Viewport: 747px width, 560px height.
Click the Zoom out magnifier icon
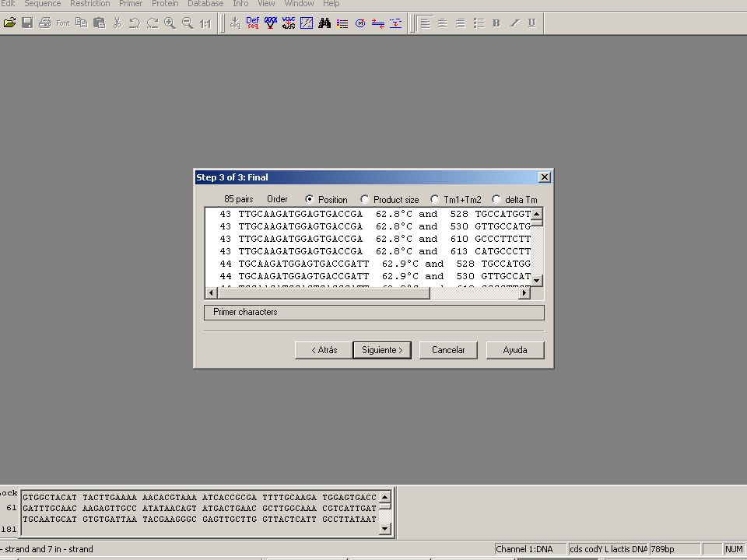click(188, 23)
